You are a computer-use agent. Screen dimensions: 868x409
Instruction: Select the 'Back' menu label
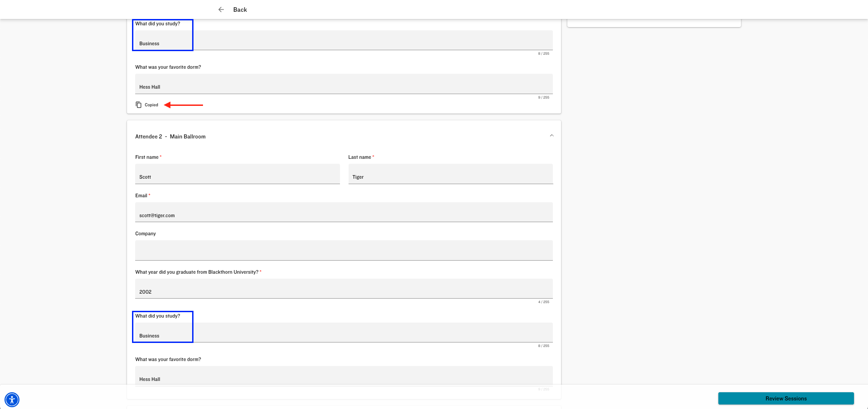click(240, 10)
